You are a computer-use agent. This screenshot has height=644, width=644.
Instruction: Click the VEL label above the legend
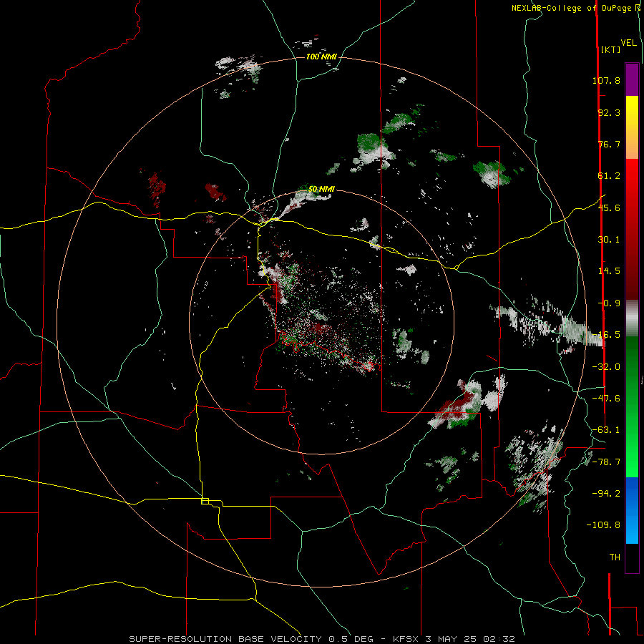coord(628,43)
